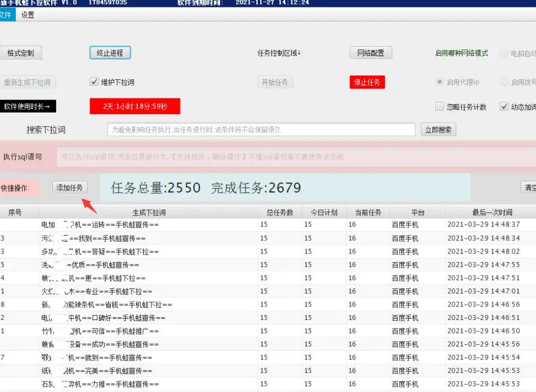Image resolution: width=536 pixels, height=392 pixels.
Task: Click the 开始任务 button
Action: [275, 82]
